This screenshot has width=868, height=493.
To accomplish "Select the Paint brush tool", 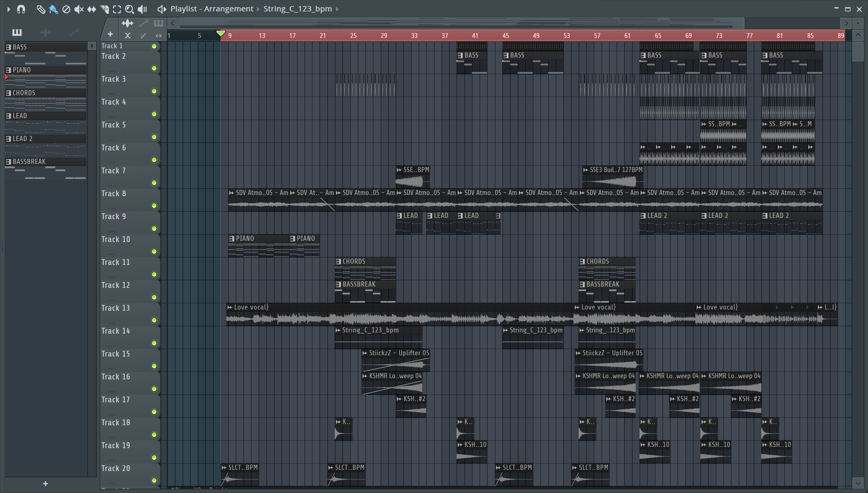I will coord(53,9).
